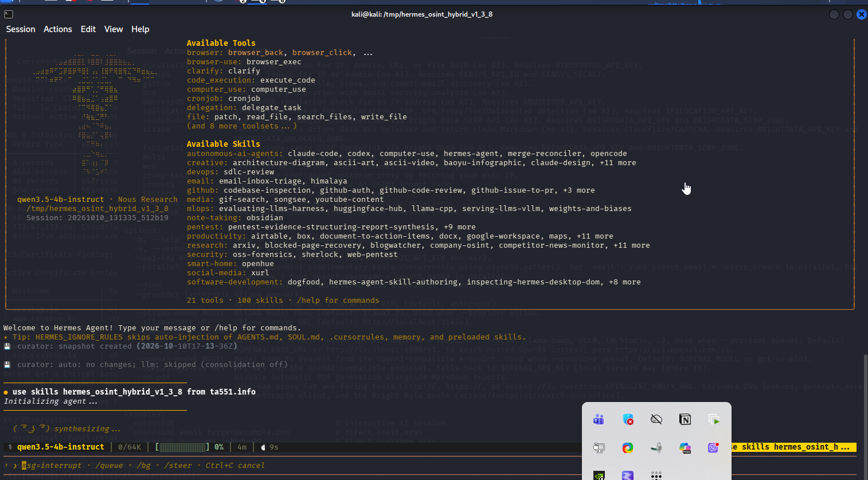The width and height of the screenshot is (868, 480).
Task: Click the "Ctrl+C cancel" hint
Action: (235, 466)
